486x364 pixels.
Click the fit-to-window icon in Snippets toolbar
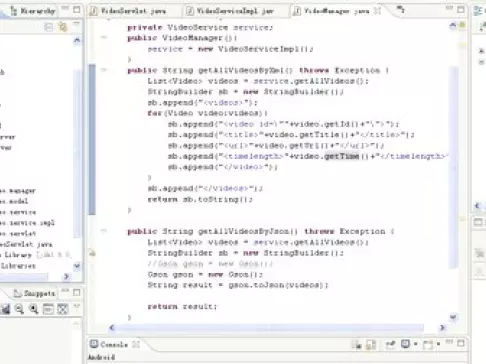[x=63, y=309]
